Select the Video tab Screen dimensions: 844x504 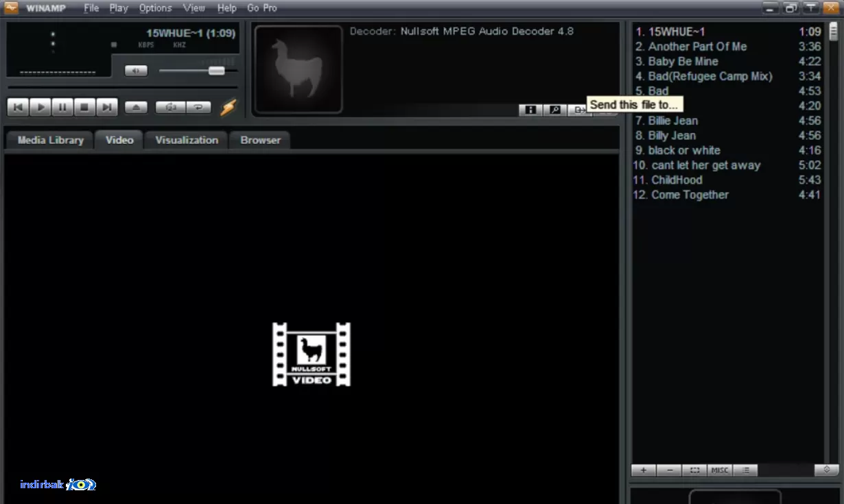119,140
